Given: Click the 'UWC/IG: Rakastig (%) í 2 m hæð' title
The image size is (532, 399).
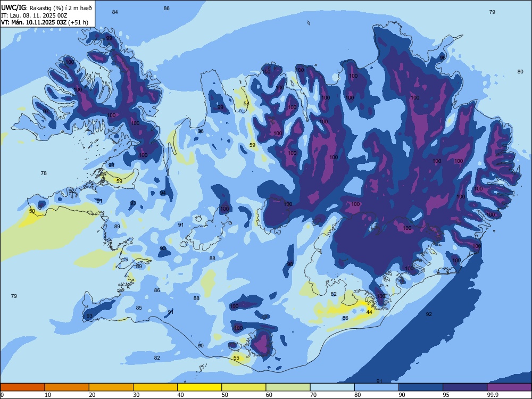Looking at the screenshot, I should coord(46,8).
